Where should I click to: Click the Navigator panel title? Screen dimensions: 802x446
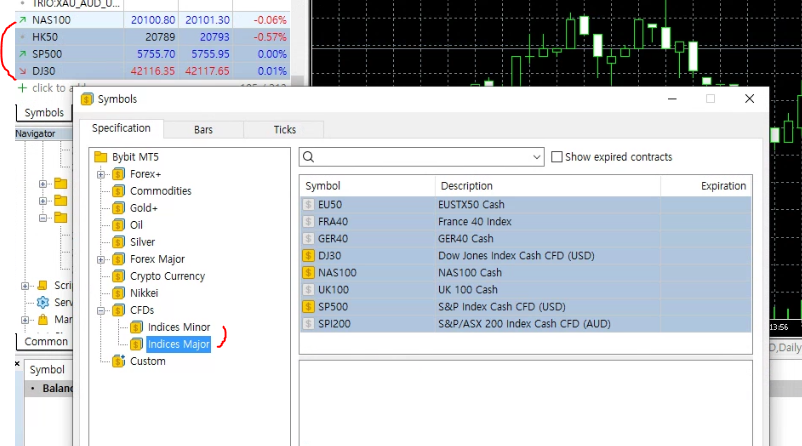35,133
